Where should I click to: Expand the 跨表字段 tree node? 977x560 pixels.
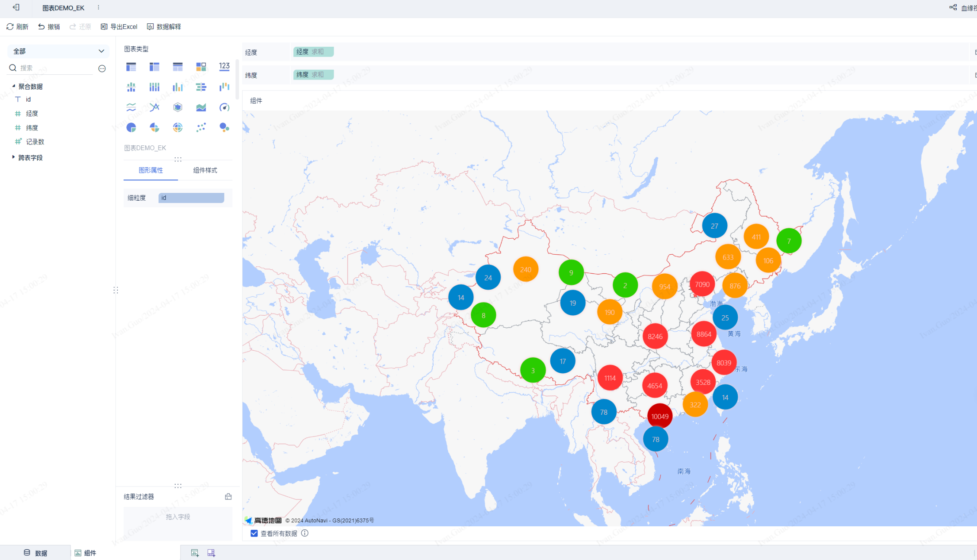(13, 157)
